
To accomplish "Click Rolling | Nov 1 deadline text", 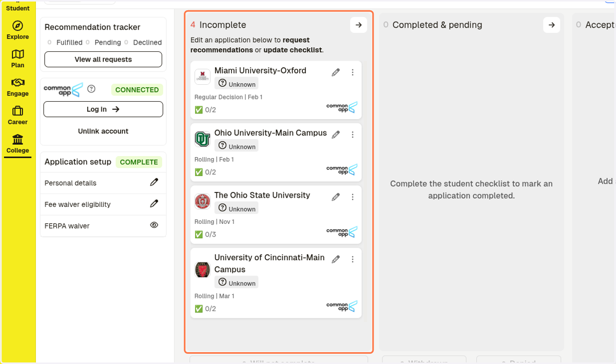I will click(215, 222).
